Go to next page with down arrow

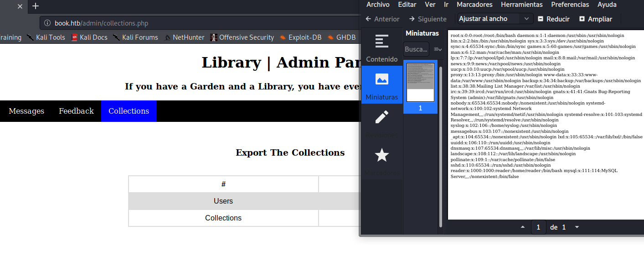pos(577,227)
